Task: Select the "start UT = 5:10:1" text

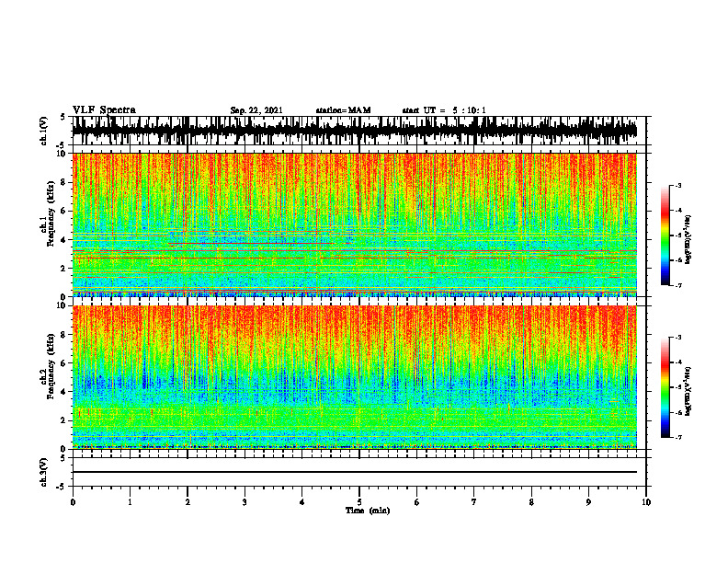Action: pyautogui.click(x=444, y=110)
